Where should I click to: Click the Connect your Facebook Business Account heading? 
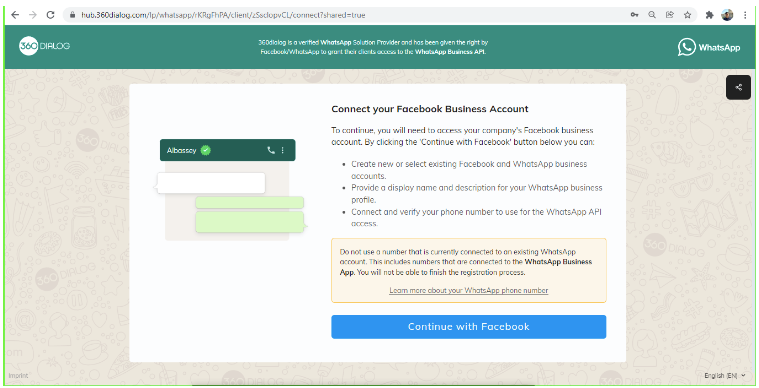pyautogui.click(x=430, y=109)
